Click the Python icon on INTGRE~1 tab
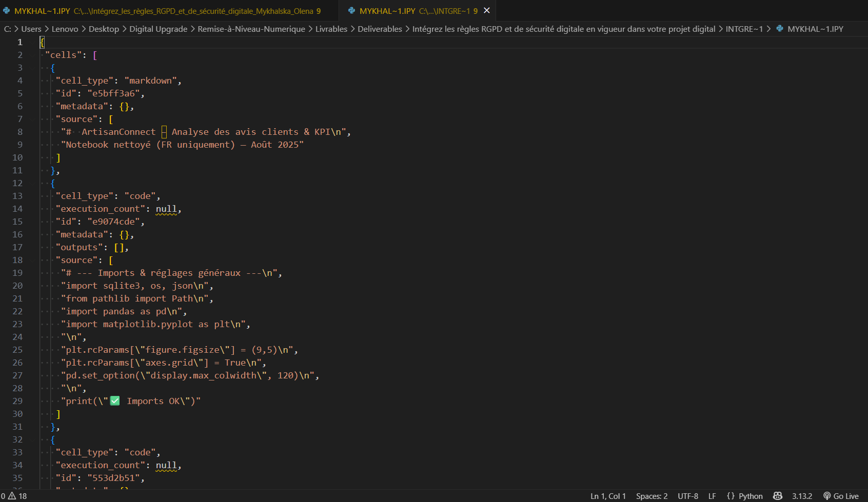 tap(351, 10)
